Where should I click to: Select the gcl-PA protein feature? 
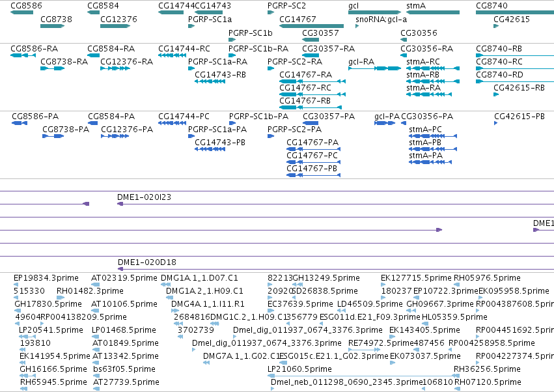pyautogui.click(x=385, y=123)
